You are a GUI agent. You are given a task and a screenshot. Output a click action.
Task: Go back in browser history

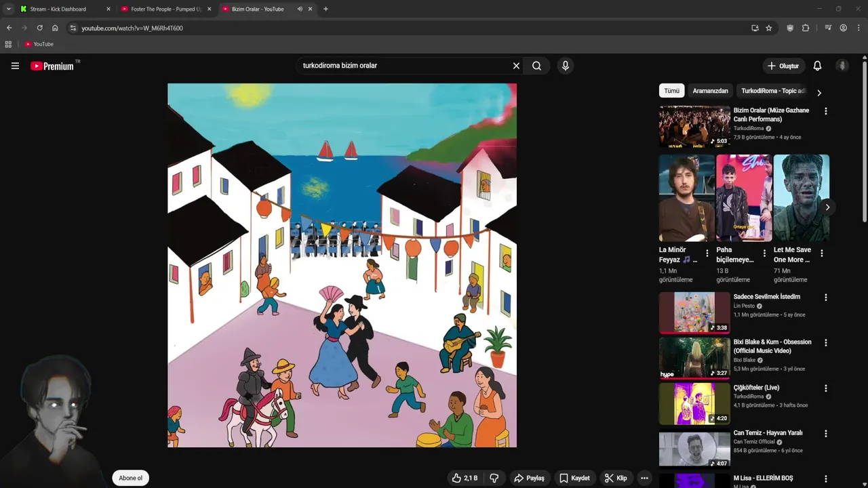pyautogui.click(x=9, y=28)
